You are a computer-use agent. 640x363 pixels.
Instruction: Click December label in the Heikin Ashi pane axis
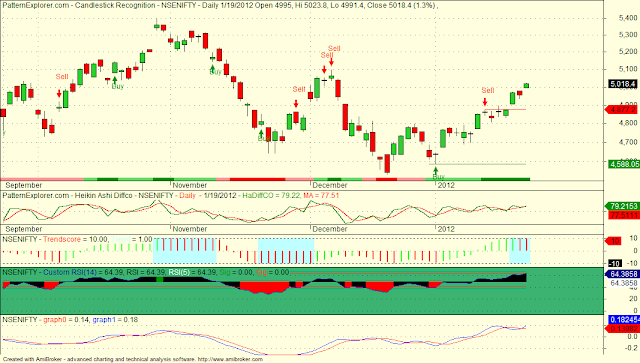[x=330, y=229]
